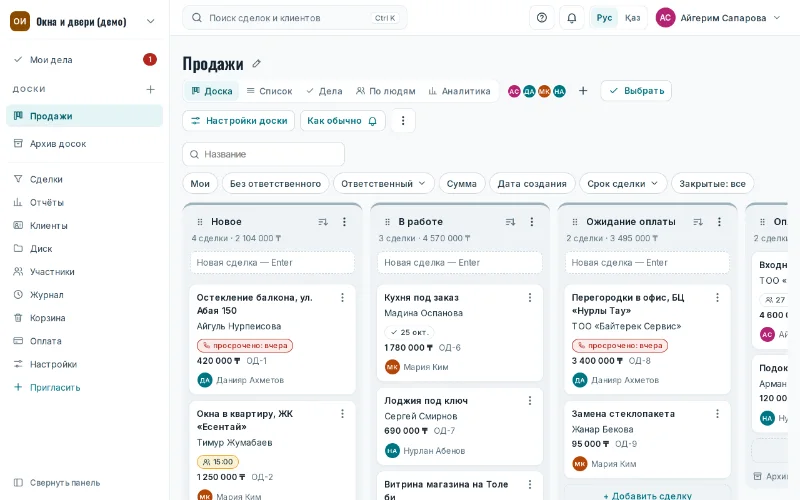800x500 pixels.
Task: Grab drag handle of Новое column
Action: click(200, 222)
